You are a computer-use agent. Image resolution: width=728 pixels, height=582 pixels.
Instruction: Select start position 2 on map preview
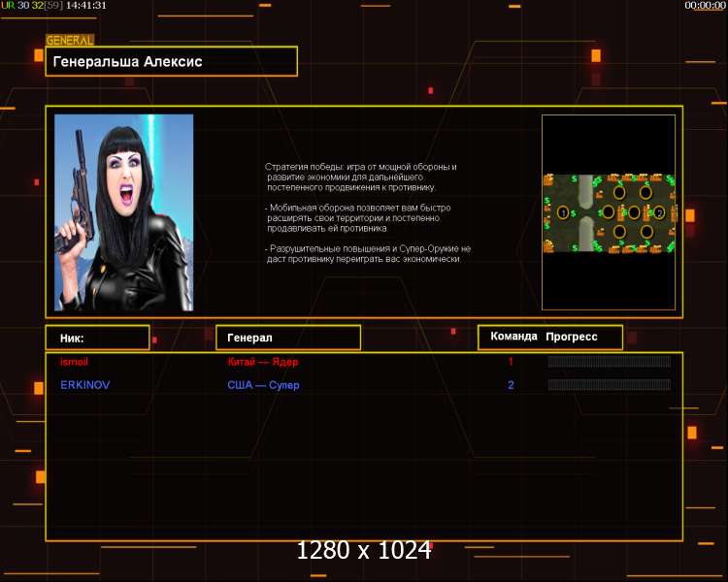[x=659, y=213]
